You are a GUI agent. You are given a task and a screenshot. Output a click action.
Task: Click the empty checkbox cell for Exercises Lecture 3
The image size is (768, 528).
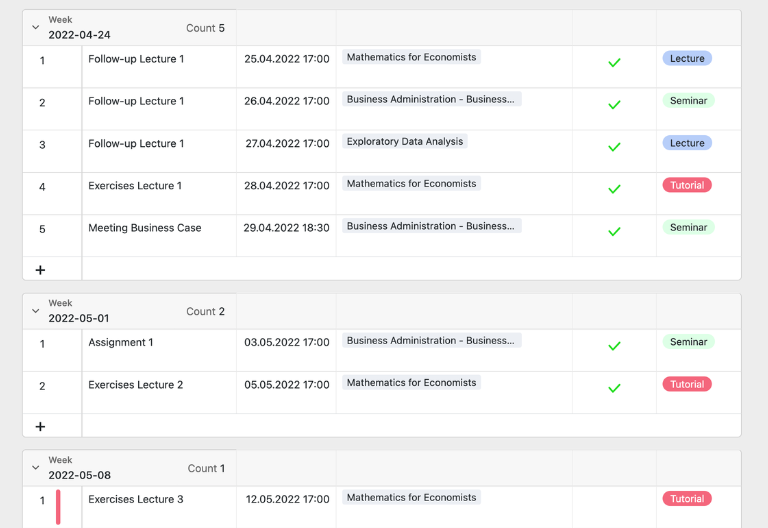[x=614, y=507]
